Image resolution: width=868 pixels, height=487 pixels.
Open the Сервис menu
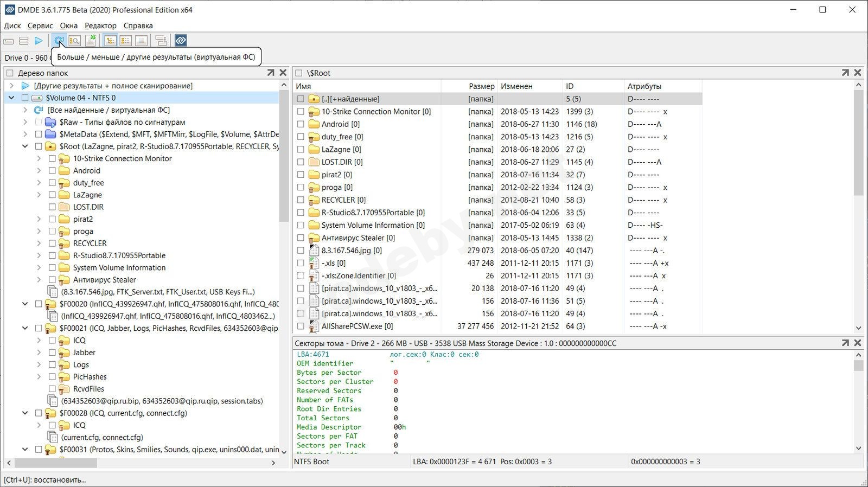(40, 25)
